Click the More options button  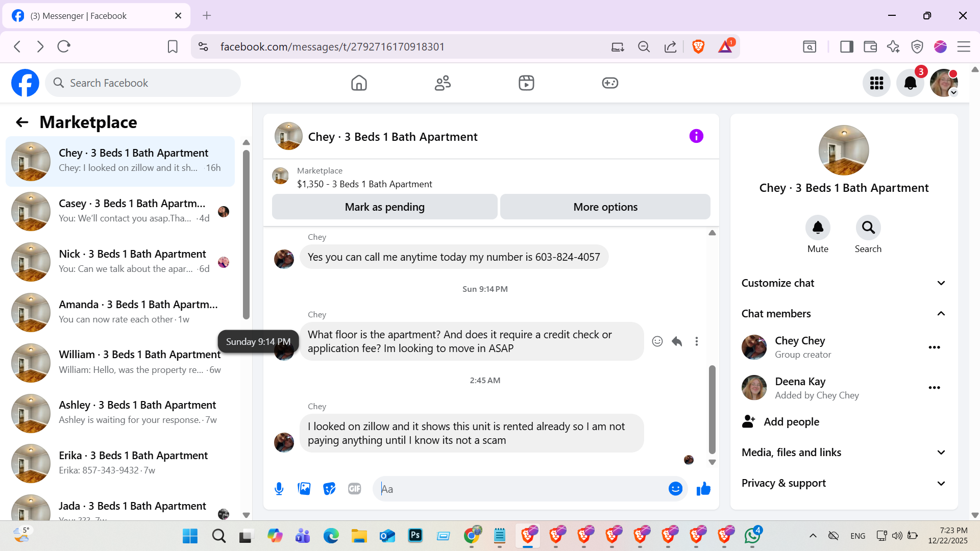point(605,207)
